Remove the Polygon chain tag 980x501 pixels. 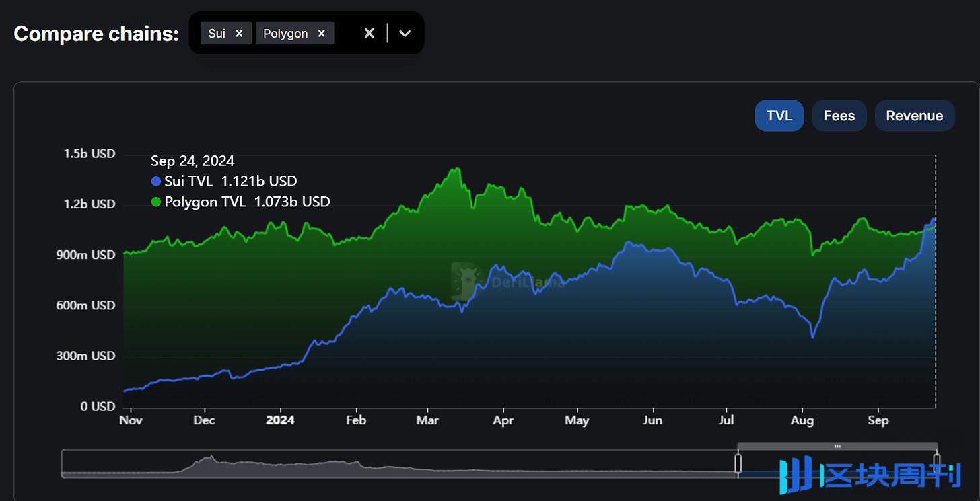tap(322, 34)
